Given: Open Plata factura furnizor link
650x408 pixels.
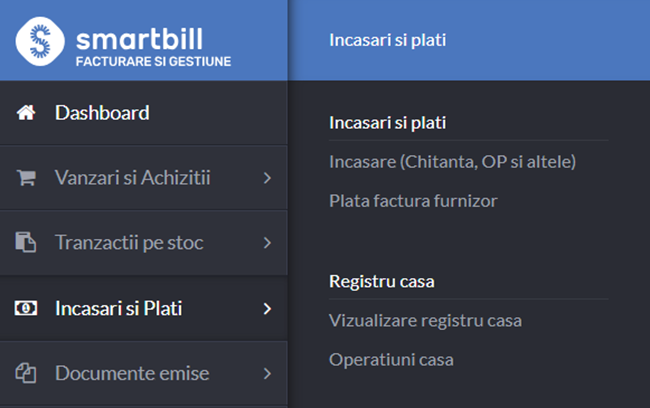Looking at the screenshot, I should coord(413,201).
